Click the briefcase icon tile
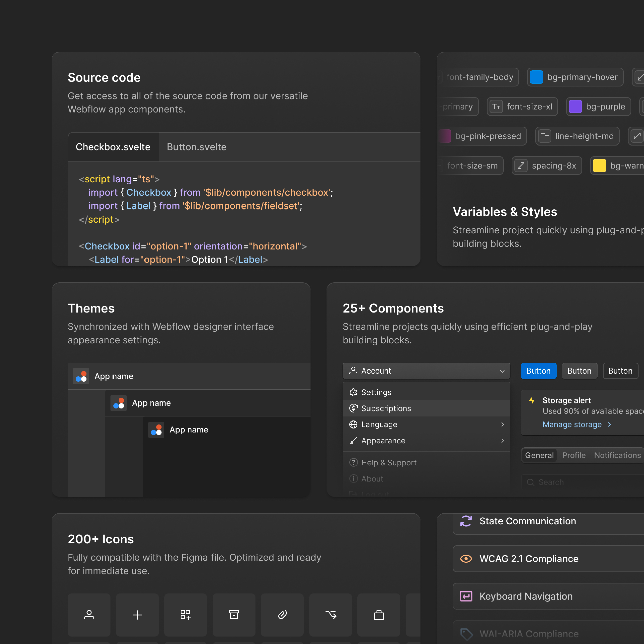This screenshot has height=644, width=644. click(379, 615)
